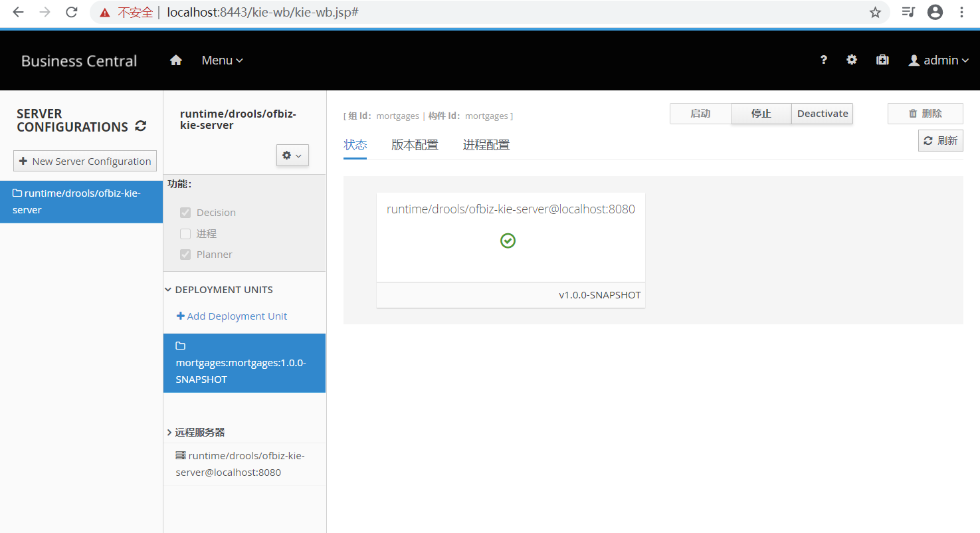Click browser back arrow
Viewport: 980px width, 533px height.
pyautogui.click(x=19, y=12)
